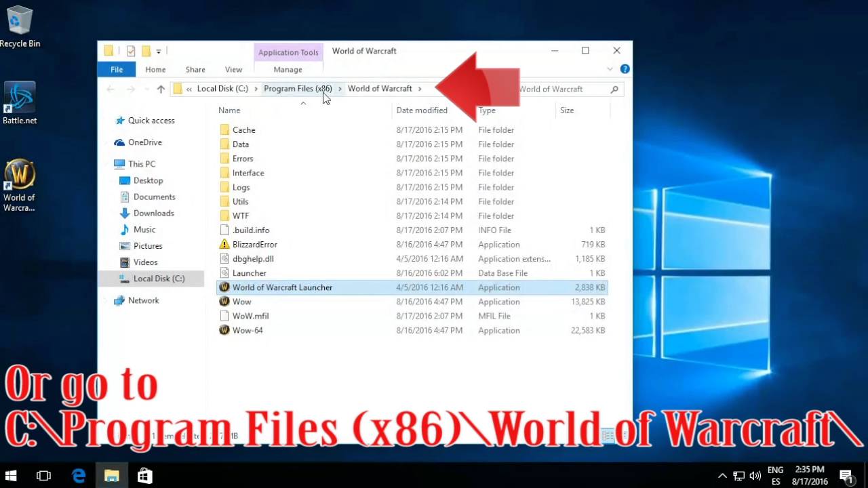Click Local Disk (C:) in the address bar
The image size is (868, 488).
click(x=222, y=89)
